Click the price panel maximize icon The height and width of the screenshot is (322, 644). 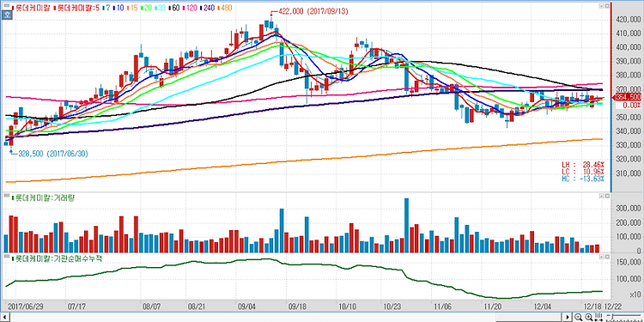coord(601,6)
